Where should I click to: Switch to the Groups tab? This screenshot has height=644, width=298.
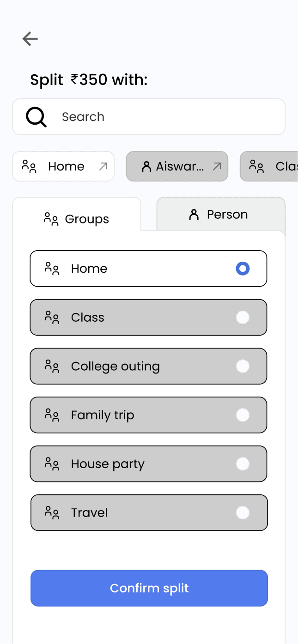click(77, 219)
